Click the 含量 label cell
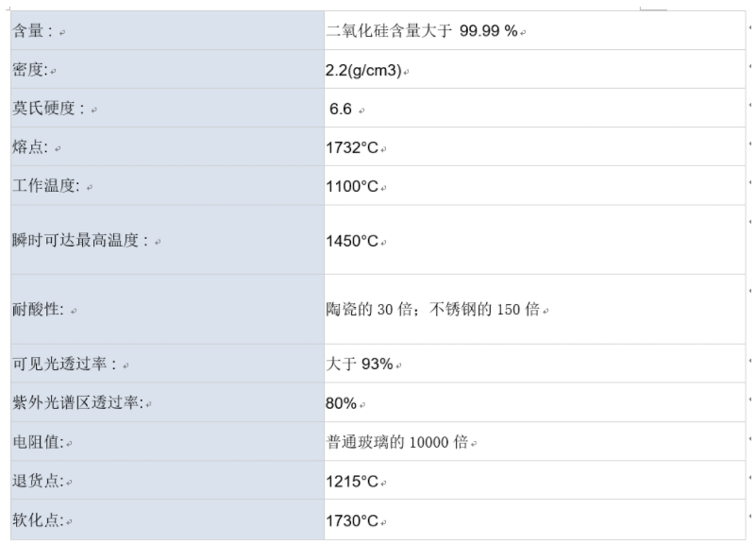Viewport: 756px width, 544px height. tap(167, 30)
